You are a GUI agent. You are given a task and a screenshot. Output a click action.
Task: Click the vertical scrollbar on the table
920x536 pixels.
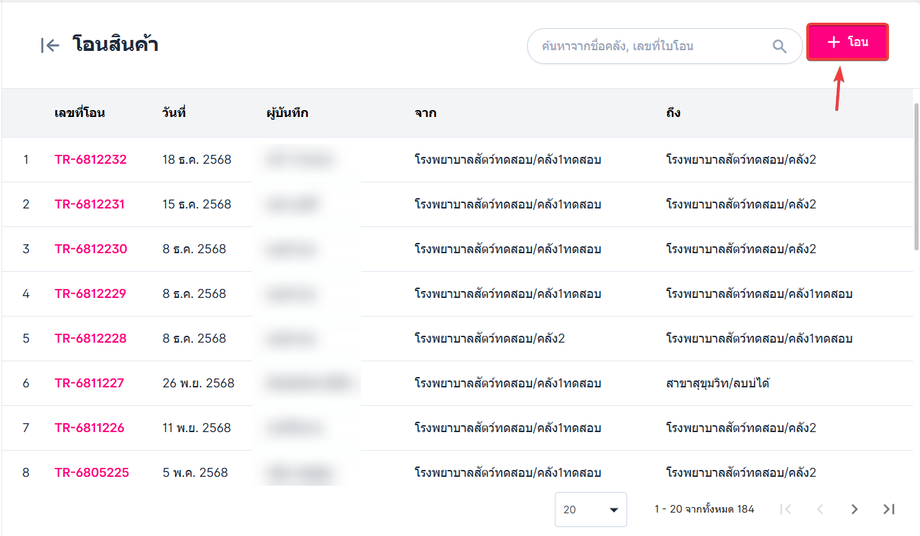(x=916, y=177)
